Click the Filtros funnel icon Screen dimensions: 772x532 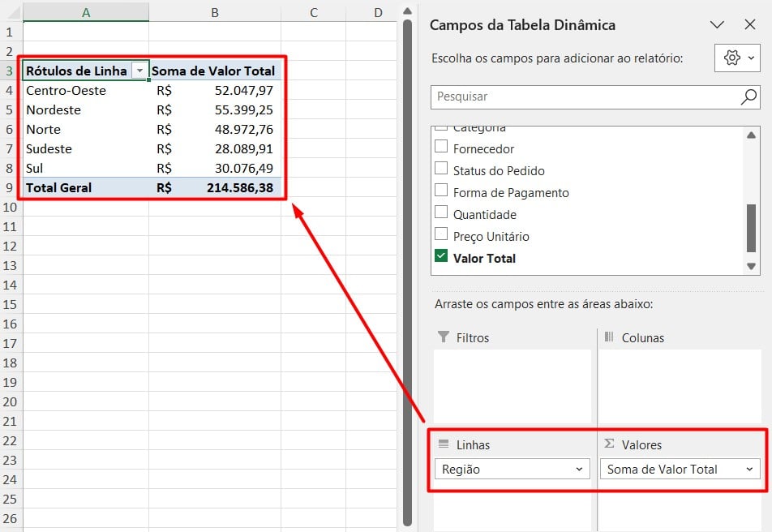pos(444,337)
